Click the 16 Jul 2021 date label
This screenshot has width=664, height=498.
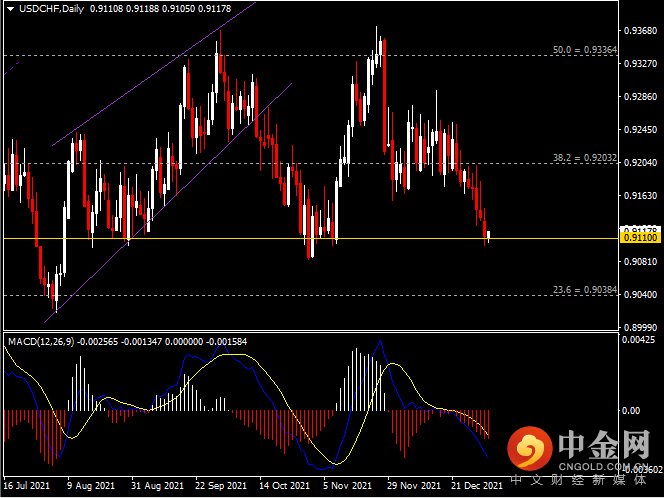tap(27, 485)
